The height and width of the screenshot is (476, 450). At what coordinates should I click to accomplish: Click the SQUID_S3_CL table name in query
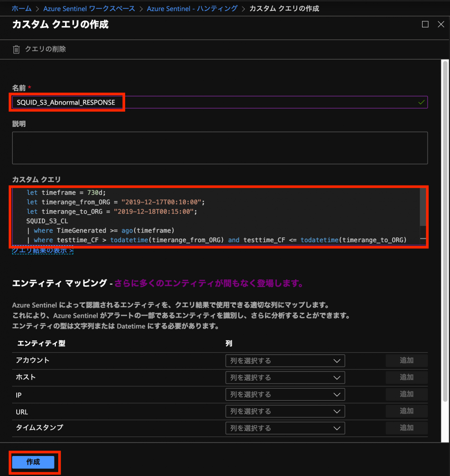pyautogui.click(x=47, y=221)
